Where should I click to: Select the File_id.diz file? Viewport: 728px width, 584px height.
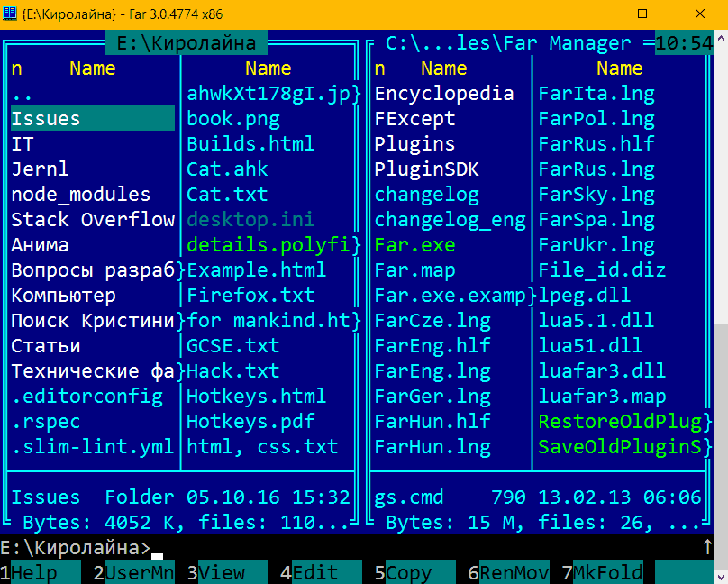coord(602,270)
